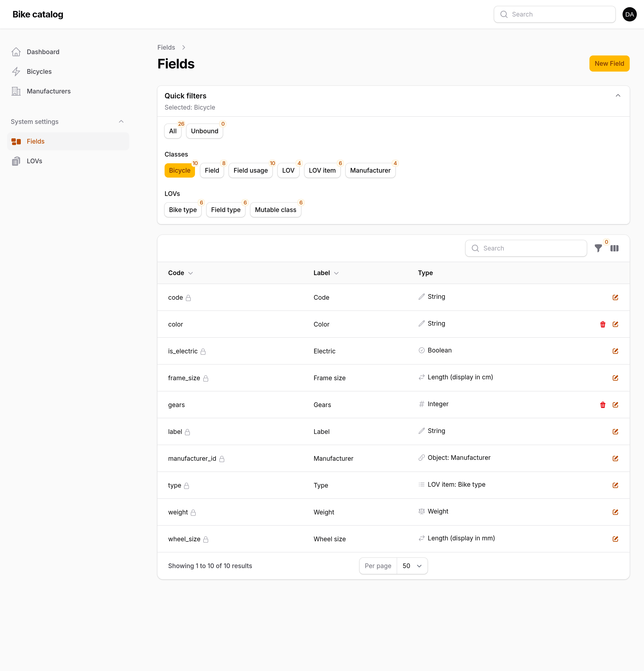Click the New Field button
644x671 pixels.
pos(609,64)
